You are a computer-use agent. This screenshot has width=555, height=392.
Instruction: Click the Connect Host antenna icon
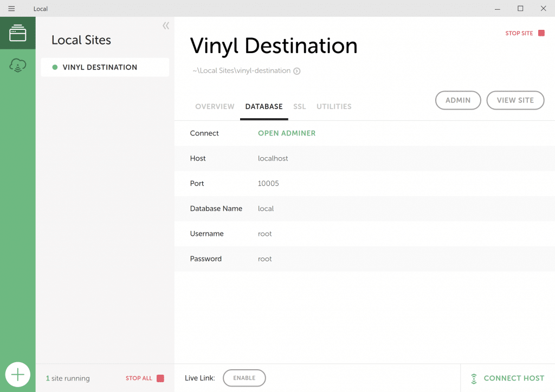(x=473, y=378)
